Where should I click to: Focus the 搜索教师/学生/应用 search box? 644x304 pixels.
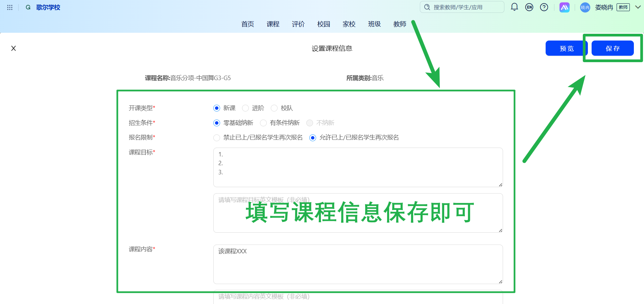[x=462, y=7]
